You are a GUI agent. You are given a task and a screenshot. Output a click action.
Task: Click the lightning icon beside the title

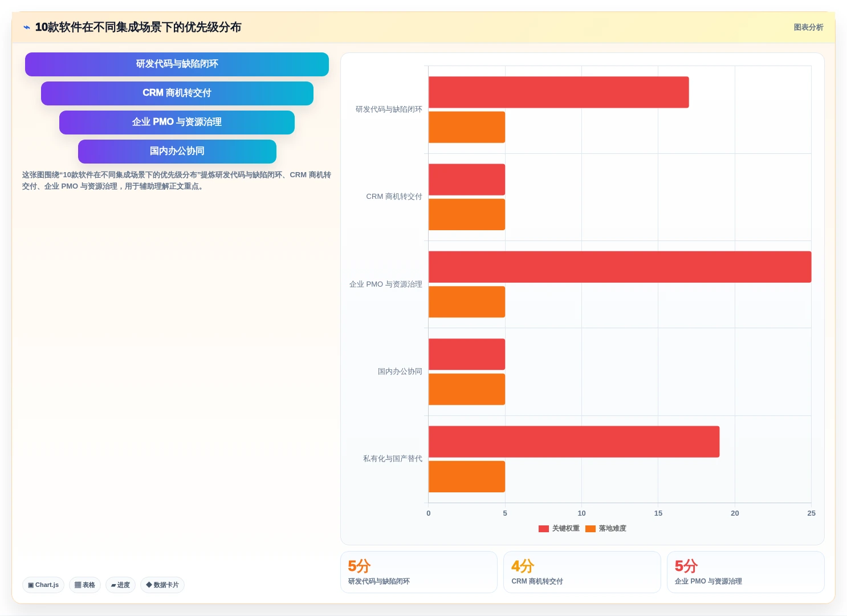click(26, 27)
